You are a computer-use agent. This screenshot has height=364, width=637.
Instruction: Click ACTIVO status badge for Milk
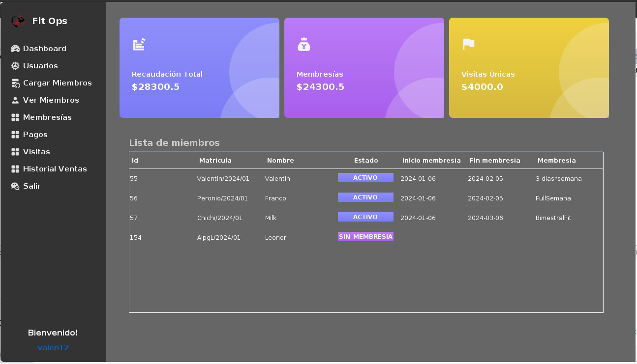click(x=365, y=217)
